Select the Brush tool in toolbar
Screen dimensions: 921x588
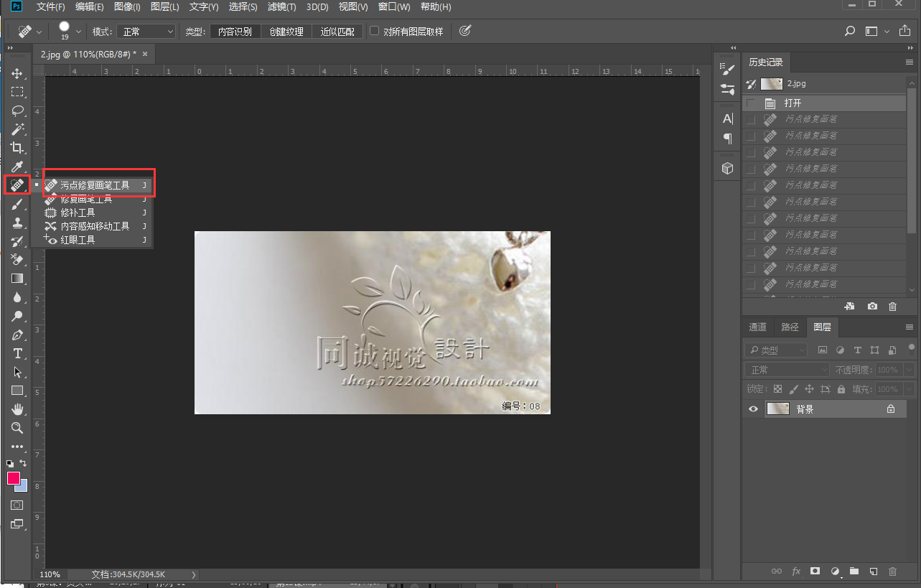click(17, 204)
